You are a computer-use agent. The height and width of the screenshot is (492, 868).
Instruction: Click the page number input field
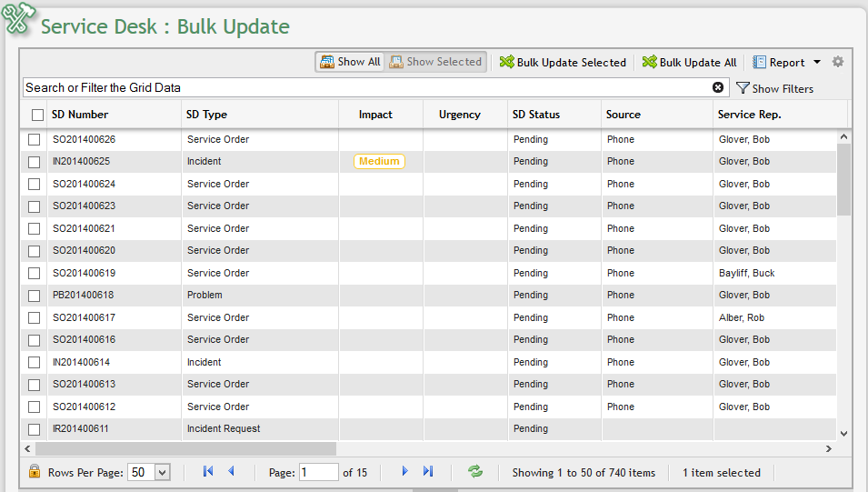318,472
